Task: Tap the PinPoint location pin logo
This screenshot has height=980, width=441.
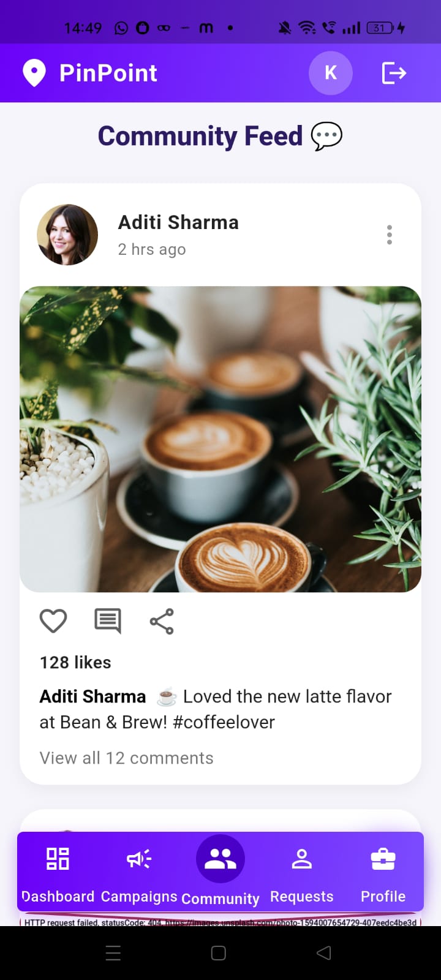Action: pos(34,73)
